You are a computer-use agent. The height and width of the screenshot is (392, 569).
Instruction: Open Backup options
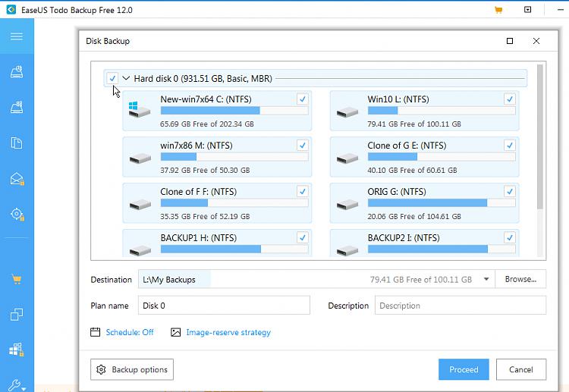pos(132,369)
